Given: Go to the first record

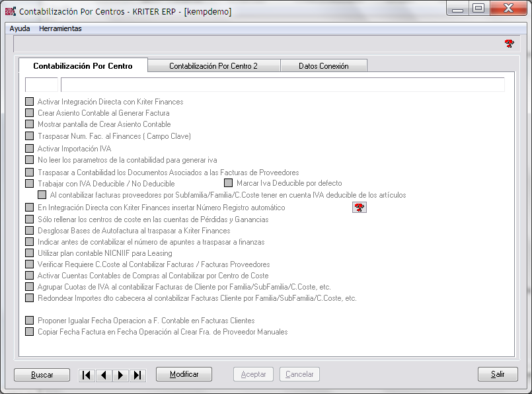Looking at the screenshot, I should click(x=87, y=375).
